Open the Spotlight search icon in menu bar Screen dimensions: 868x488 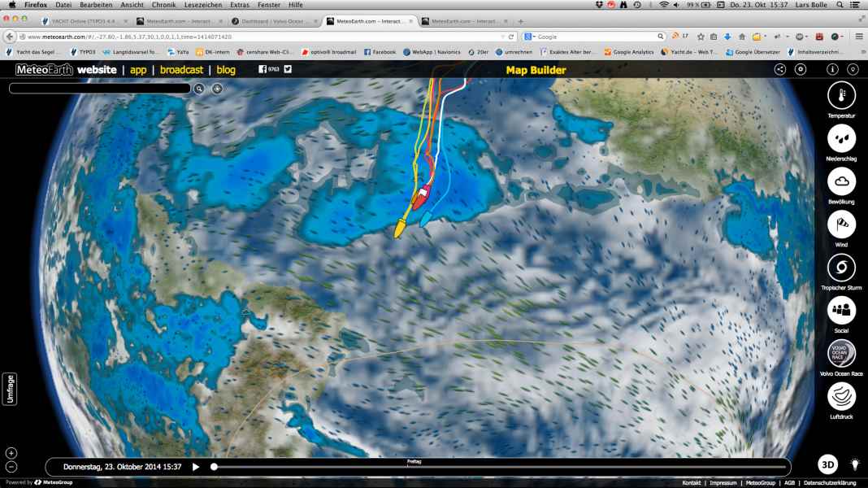pyautogui.click(x=840, y=4)
